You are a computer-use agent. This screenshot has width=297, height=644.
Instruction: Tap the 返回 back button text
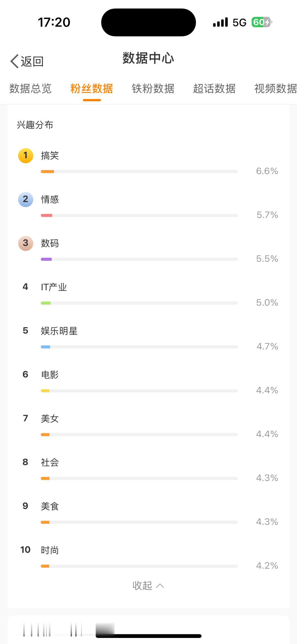[32, 61]
